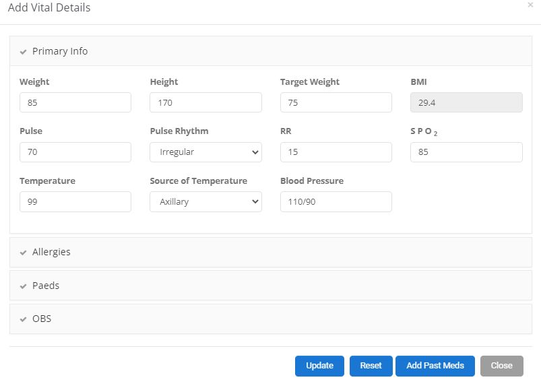Viewport: 541px width, 392px height.
Task: Select the Target Weight input box
Action: tap(336, 103)
